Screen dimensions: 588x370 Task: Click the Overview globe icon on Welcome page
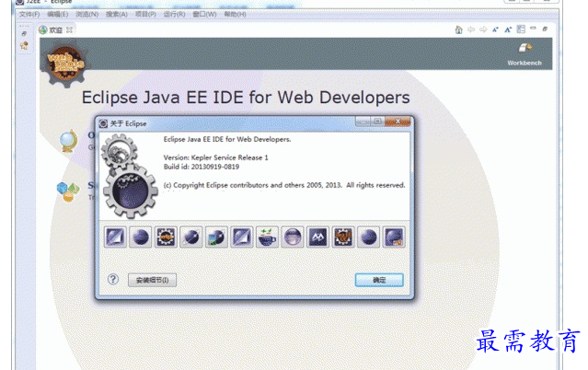69,141
